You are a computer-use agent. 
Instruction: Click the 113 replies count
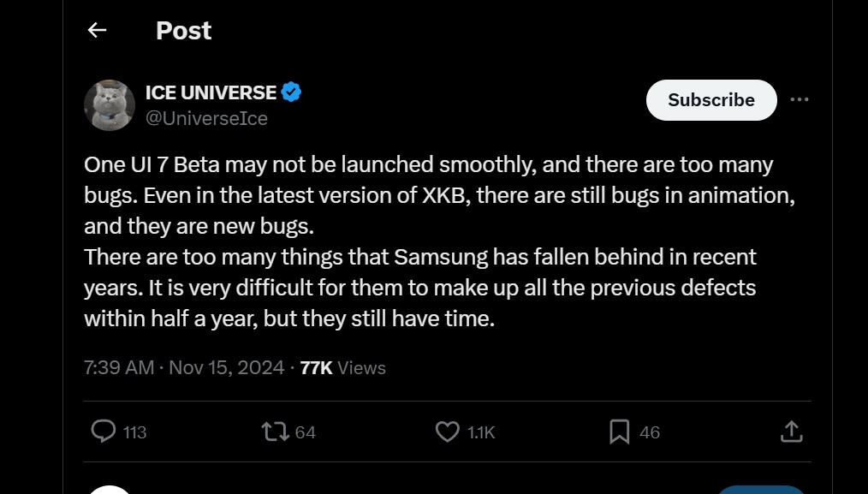point(134,432)
